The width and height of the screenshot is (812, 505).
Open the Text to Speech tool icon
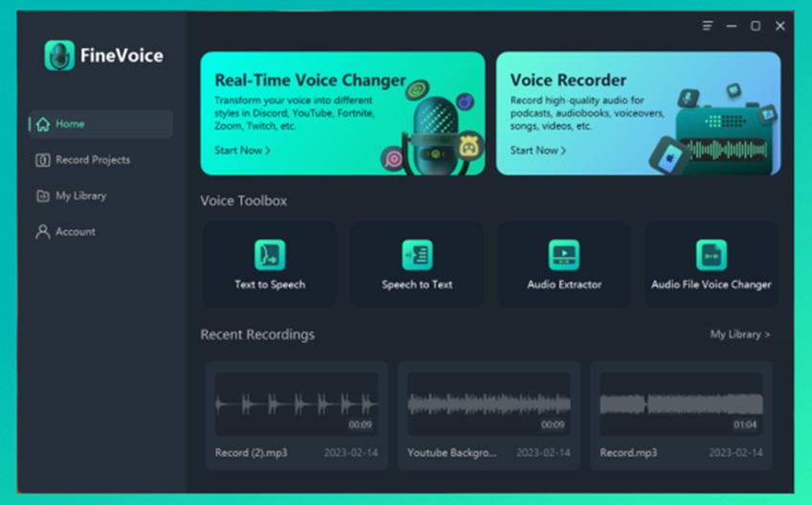point(269,255)
